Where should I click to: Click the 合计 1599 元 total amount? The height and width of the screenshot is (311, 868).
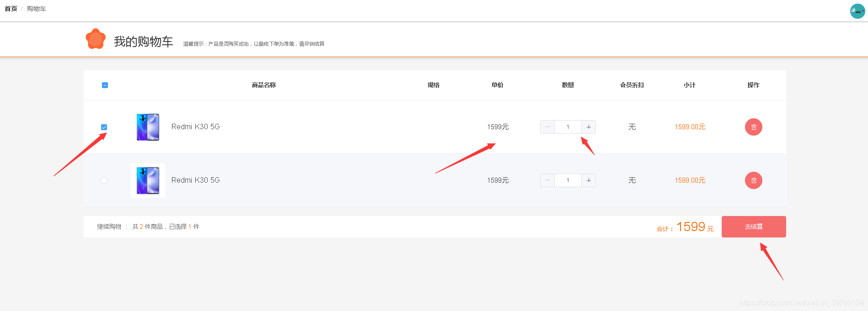click(685, 227)
